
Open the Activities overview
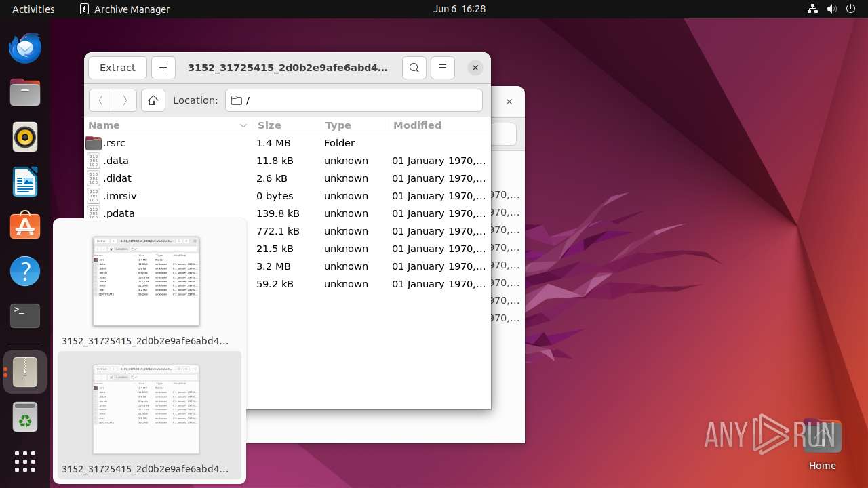click(33, 9)
